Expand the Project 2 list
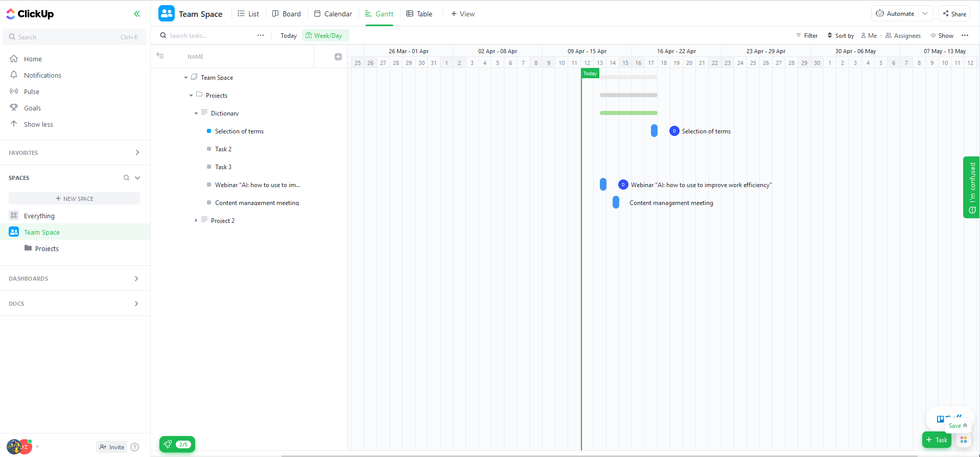This screenshot has height=457, width=980. [196, 220]
